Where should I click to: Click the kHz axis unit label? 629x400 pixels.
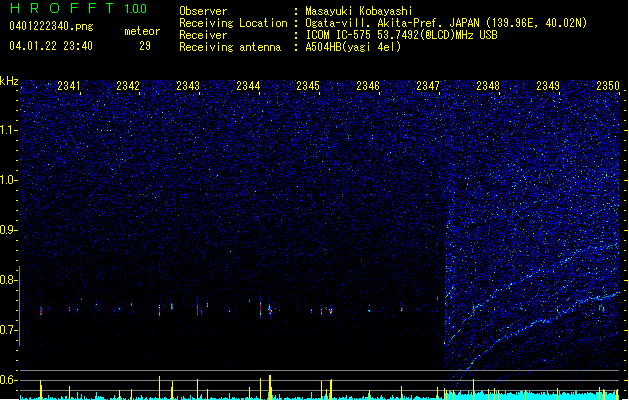tap(9, 81)
